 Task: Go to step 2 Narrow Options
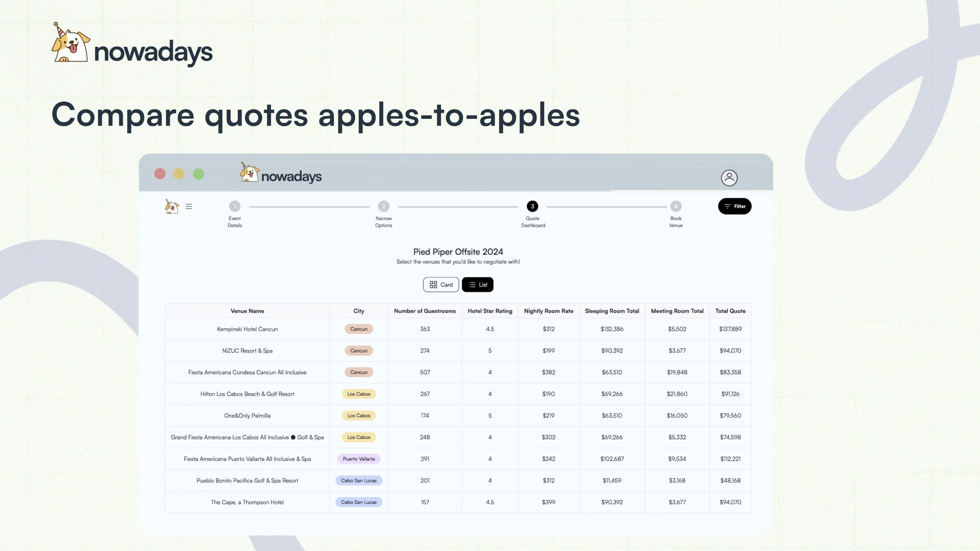click(384, 207)
